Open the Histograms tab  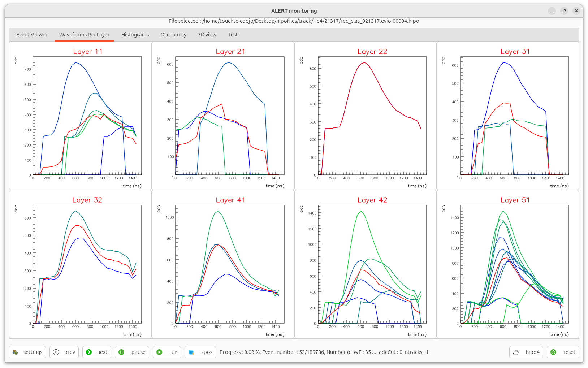tap(135, 35)
